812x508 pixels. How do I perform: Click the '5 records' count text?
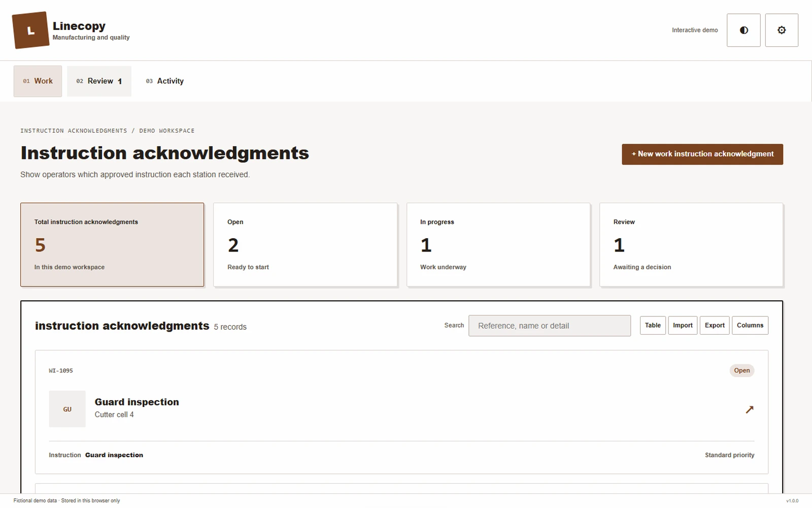pos(230,327)
